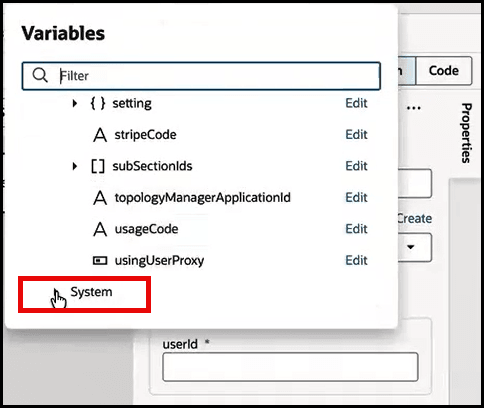Click the string type icon for stripeCode
Screen dimensions: 484x408
pos(100,135)
